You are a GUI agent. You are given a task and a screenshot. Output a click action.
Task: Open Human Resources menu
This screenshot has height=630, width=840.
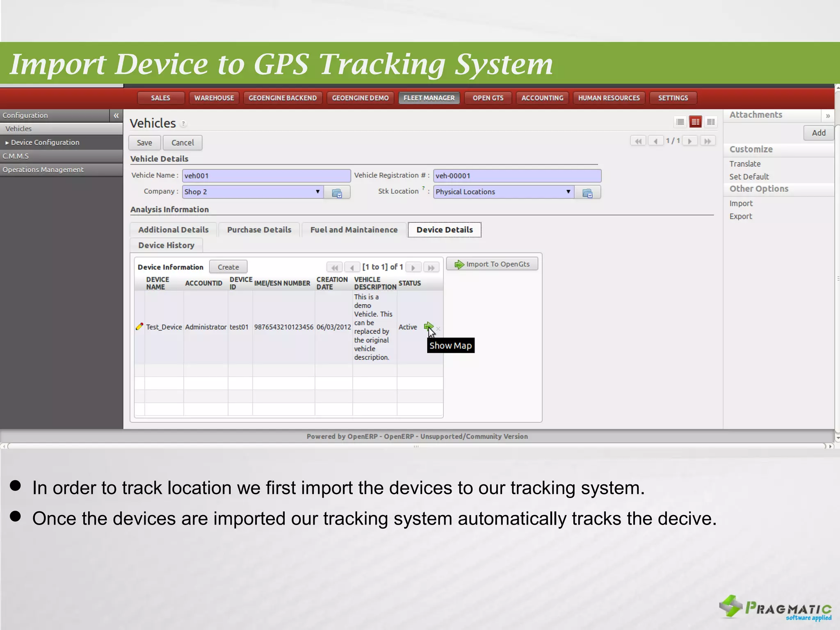[609, 98]
